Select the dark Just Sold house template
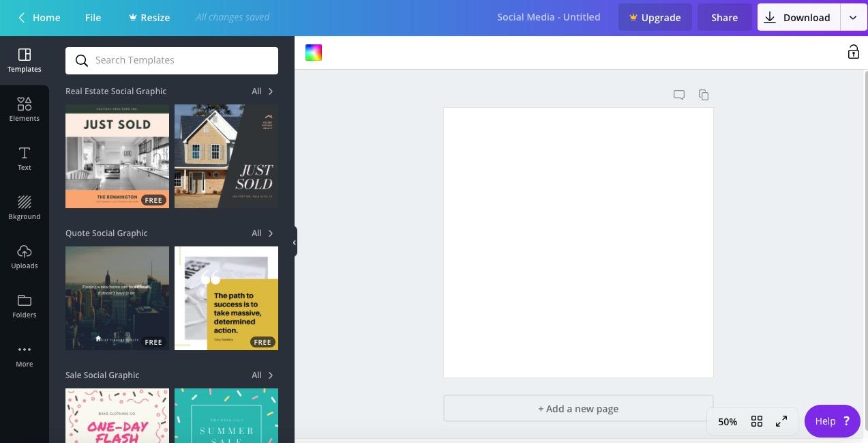The image size is (868, 443). tap(226, 156)
